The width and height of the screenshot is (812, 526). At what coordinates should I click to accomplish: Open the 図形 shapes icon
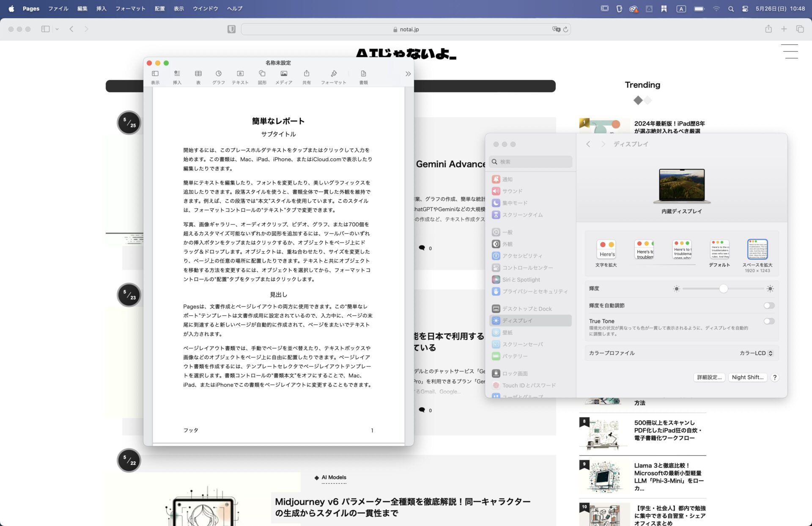pos(262,74)
